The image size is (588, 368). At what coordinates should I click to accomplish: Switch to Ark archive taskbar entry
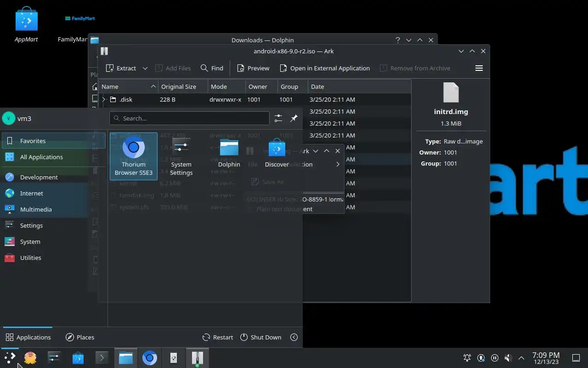point(198,357)
